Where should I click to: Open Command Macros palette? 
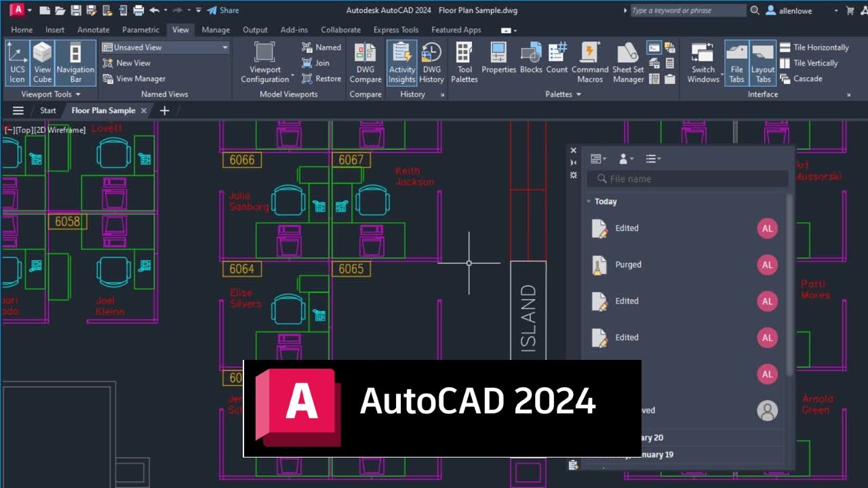tap(590, 62)
